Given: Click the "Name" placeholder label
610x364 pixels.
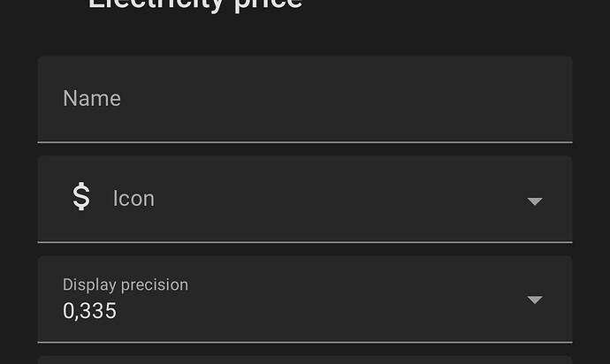Looking at the screenshot, I should [x=92, y=98].
